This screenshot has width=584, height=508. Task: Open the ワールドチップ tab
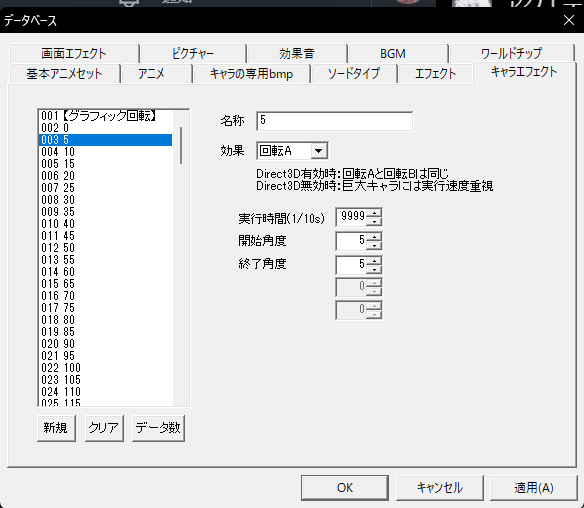point(511,54)
